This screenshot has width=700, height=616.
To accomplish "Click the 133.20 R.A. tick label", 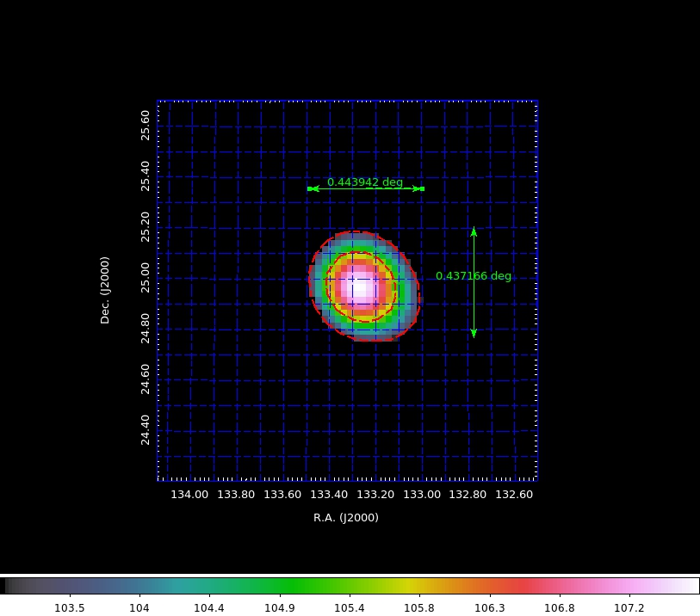I will pyautogui.click(x=375, y=495).
